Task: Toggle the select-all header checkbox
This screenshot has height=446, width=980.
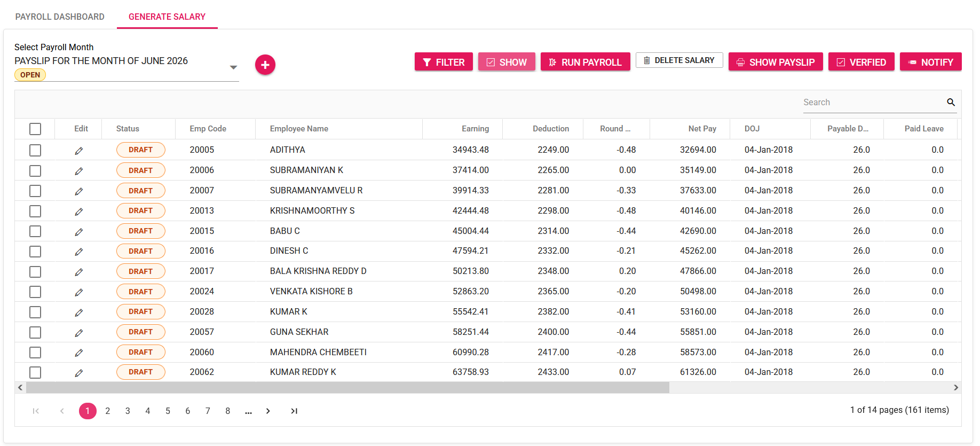Action: [35, 129]
